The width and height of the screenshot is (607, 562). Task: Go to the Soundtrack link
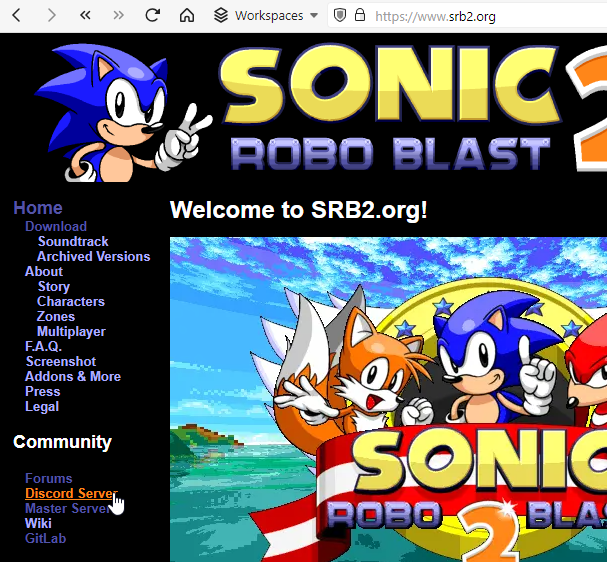pyautogui.click(x=73, y=242)
